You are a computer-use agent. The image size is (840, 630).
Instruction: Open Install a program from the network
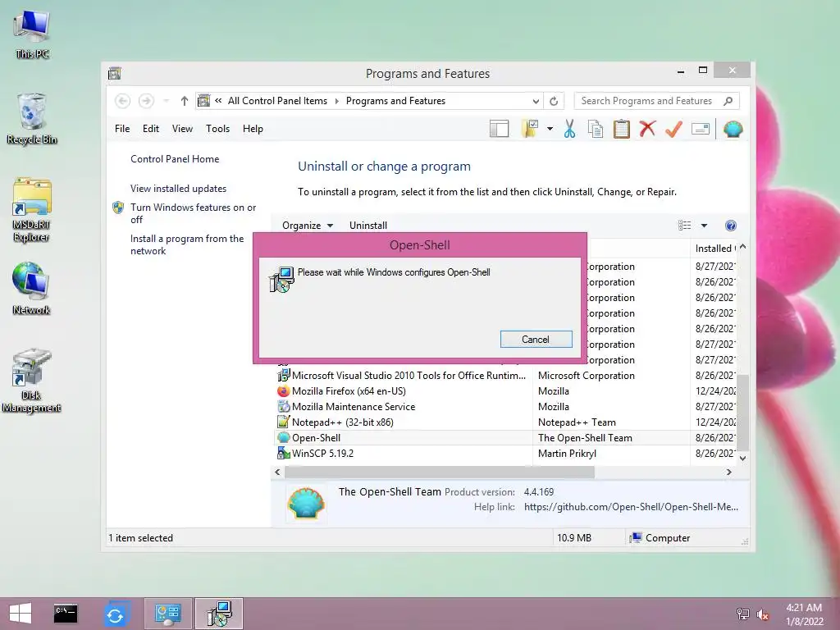(x=187, y=244)
